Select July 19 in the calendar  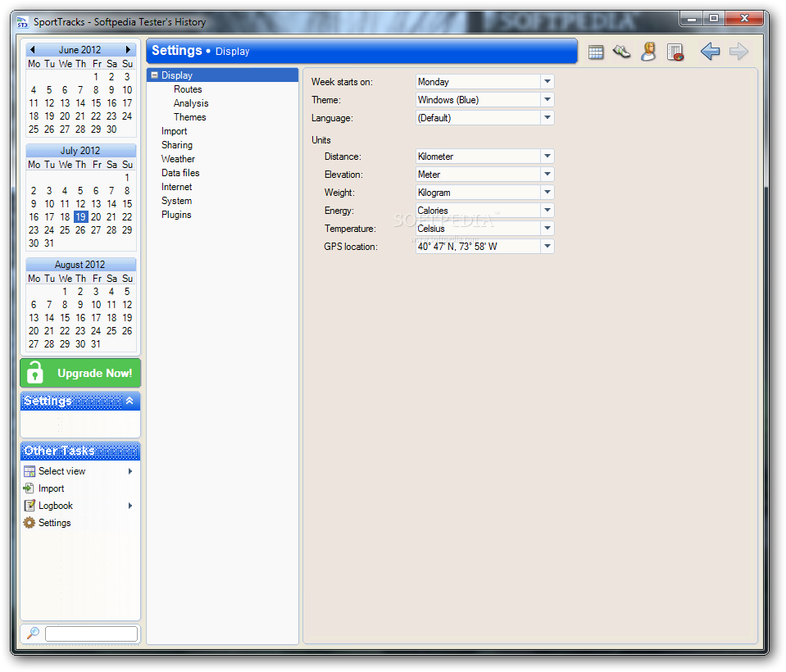click(x=80, y=217)
